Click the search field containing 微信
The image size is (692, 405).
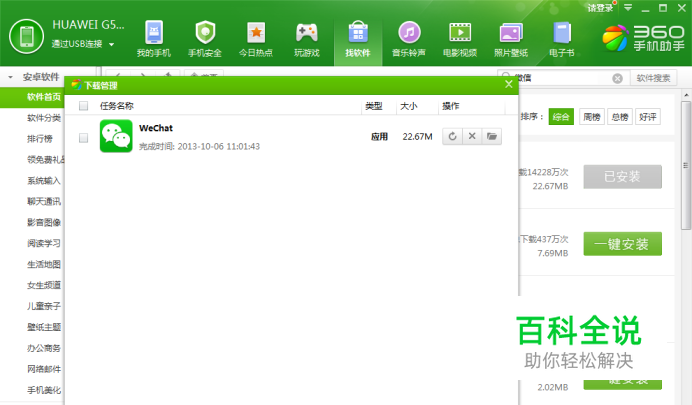pyautogui.click(x=563, y=78)
